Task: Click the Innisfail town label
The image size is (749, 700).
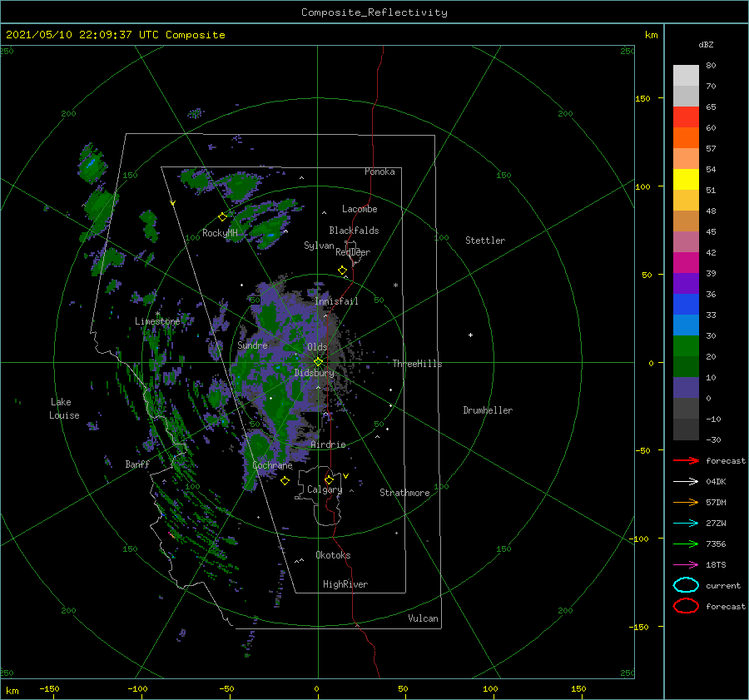Action: click(336, 301)
